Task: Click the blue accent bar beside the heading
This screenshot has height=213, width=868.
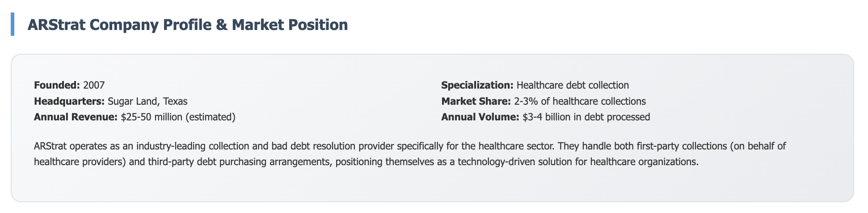Action: point(13,25)
